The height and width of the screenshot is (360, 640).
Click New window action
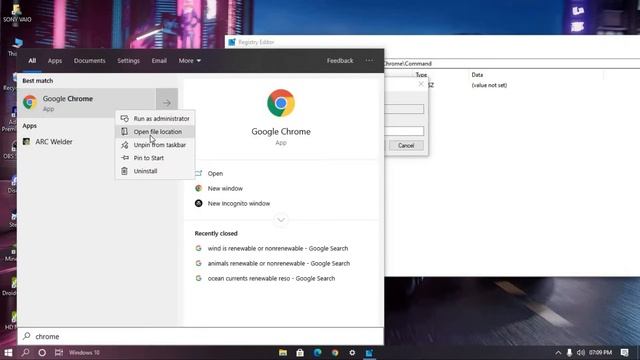pos(225,188)
